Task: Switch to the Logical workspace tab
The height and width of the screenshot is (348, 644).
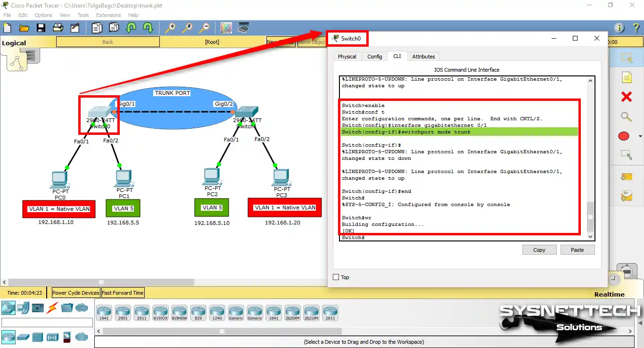Action: pyautogui.click(x=14, y=43)
